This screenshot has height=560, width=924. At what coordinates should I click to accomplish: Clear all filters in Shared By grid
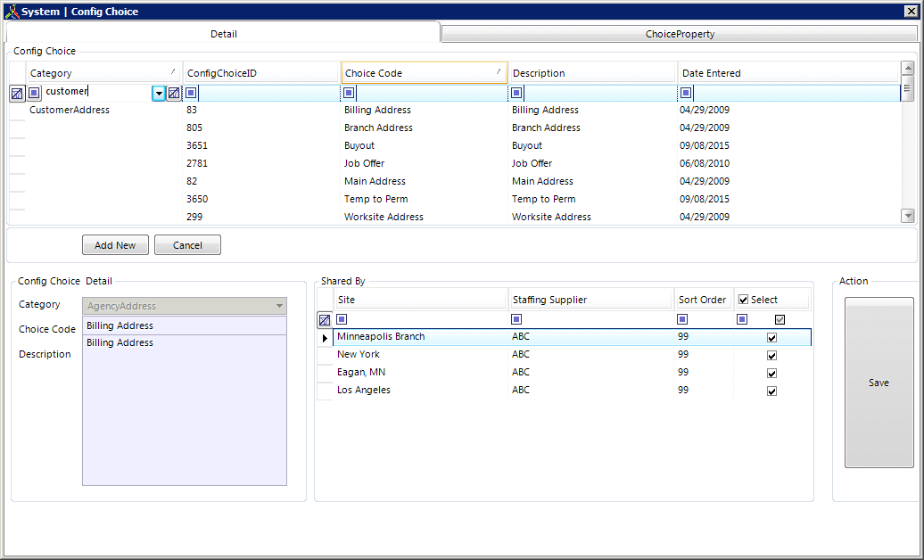325,320
